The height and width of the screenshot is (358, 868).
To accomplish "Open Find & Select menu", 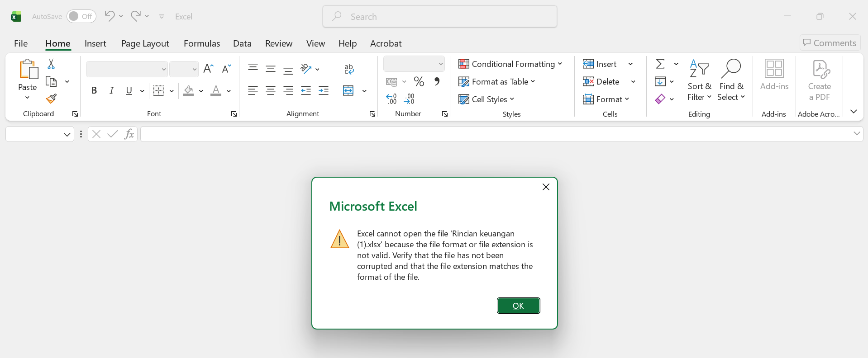I will coord(731,80).
